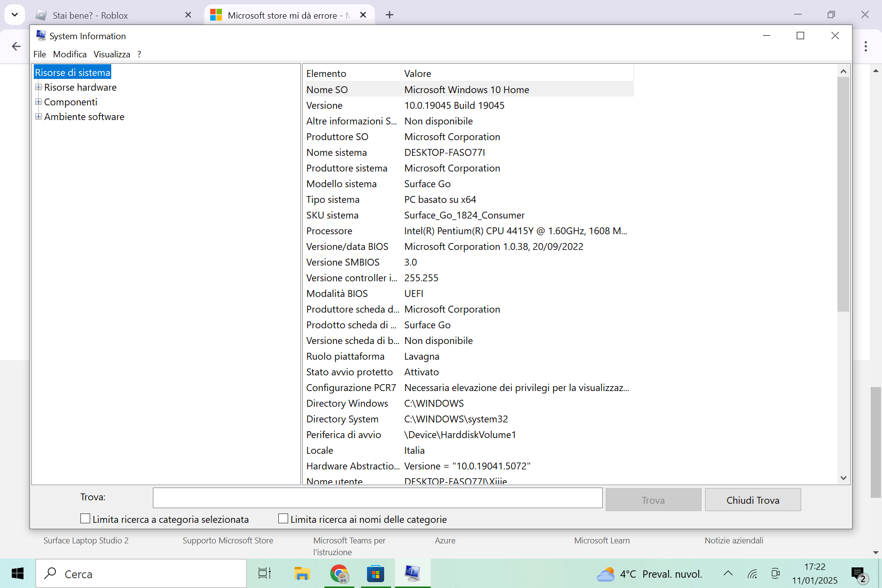
Task: Open File Explorer from the taskbar
Action: pyautogui.click(x=302, y=573)
